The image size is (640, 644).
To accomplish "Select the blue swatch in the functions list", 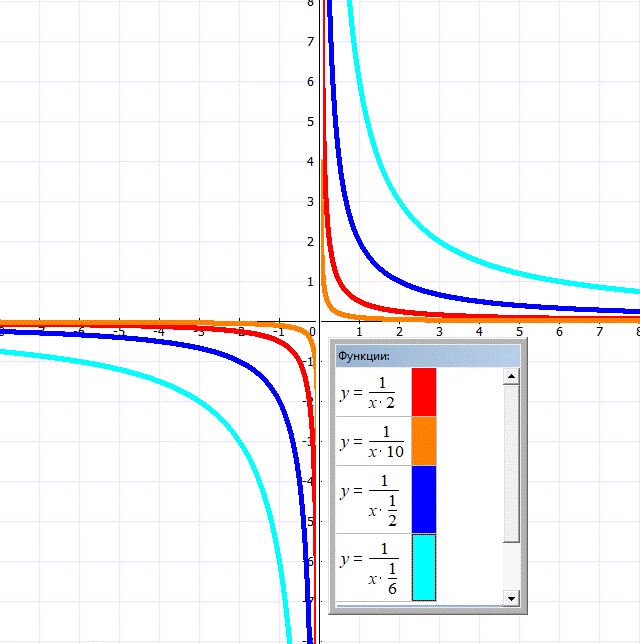I will click(424, 499).
